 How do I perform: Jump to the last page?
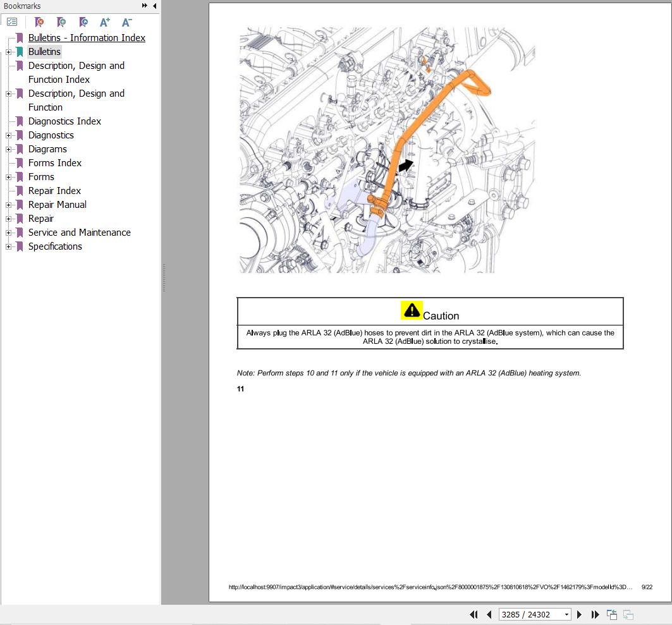pos(595,614)
